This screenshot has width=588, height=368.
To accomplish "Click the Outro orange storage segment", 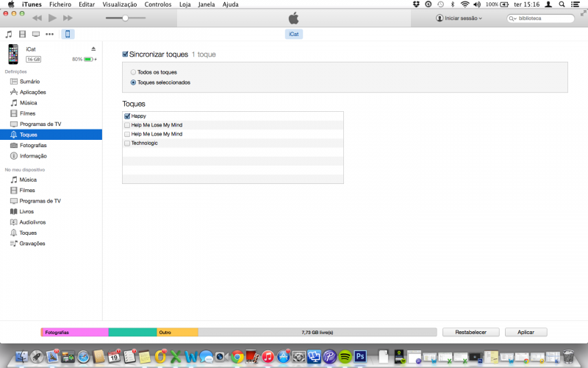I will [x=177, y=333].
